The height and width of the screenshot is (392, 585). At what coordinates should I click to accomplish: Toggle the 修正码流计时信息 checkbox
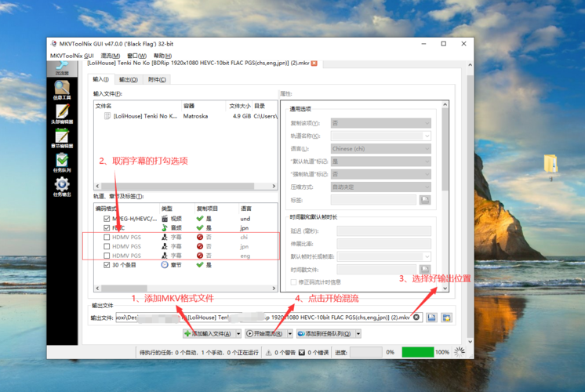(293, 282)
